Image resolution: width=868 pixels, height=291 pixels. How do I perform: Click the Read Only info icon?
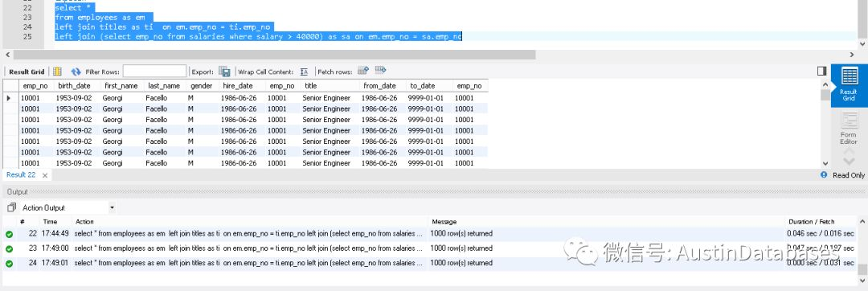824,174
